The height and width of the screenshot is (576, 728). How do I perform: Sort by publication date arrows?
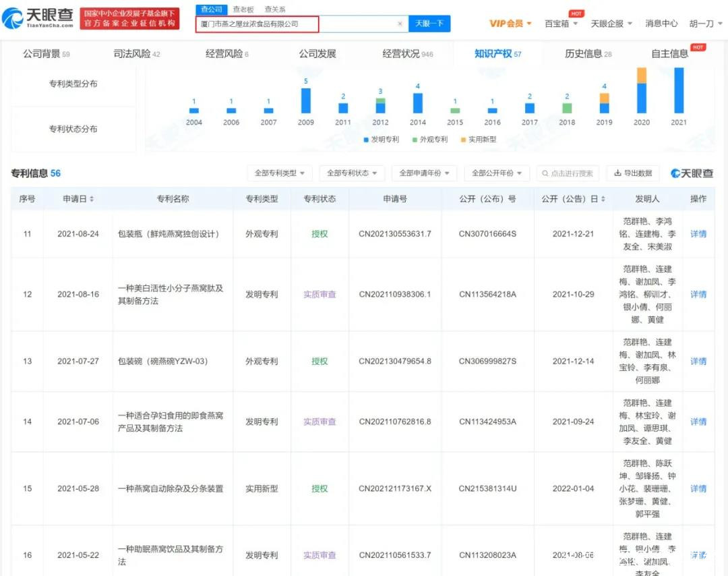602,199
